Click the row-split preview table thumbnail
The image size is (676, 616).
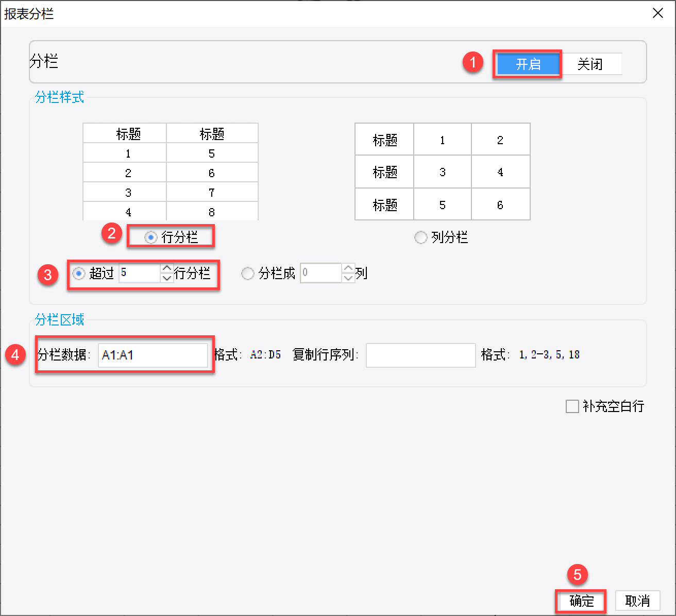point(171,172)
